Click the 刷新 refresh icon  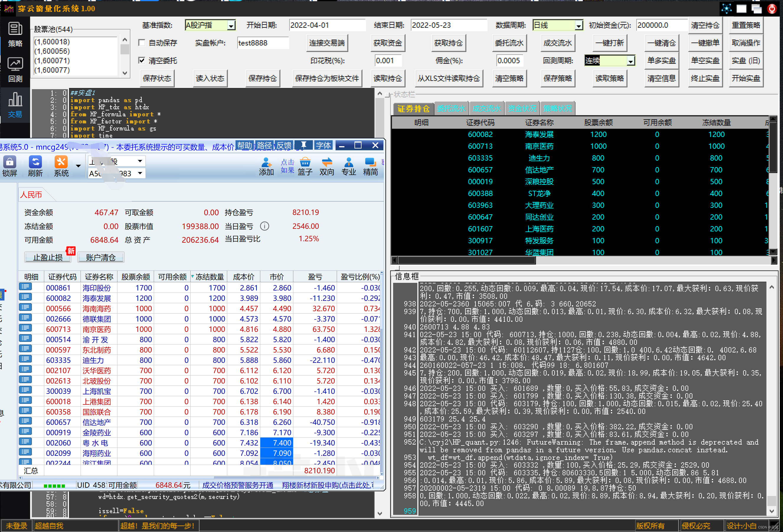coord(35,167)
